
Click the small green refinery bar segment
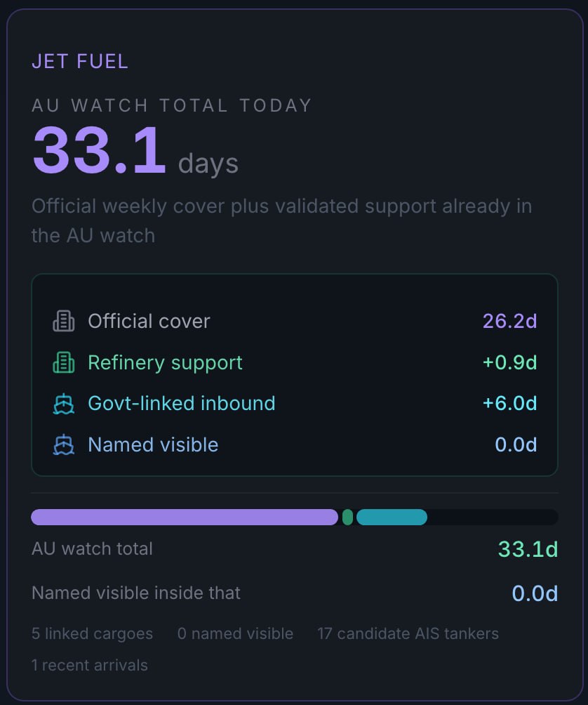pos(348,517)
